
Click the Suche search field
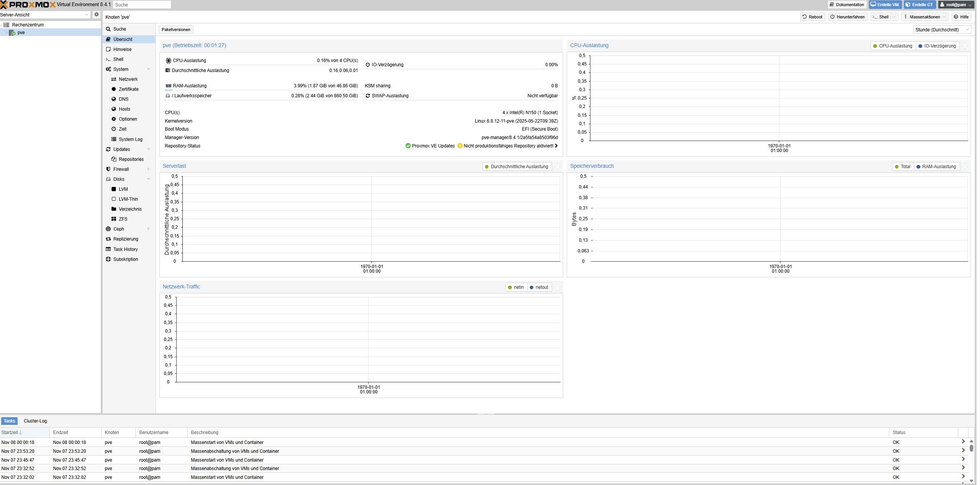142,5
